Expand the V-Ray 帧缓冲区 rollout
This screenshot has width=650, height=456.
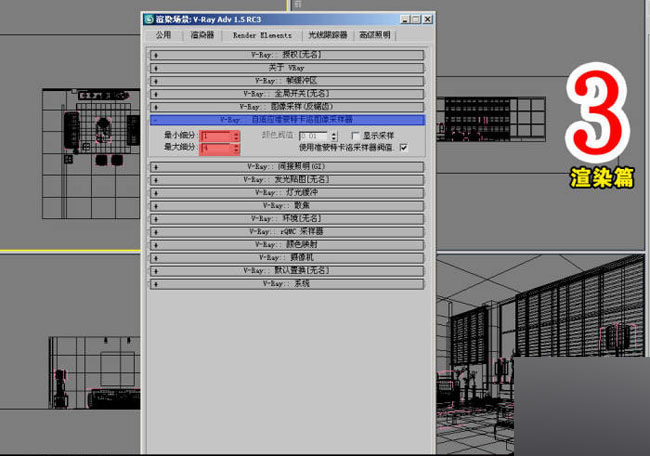pos(287,81)
